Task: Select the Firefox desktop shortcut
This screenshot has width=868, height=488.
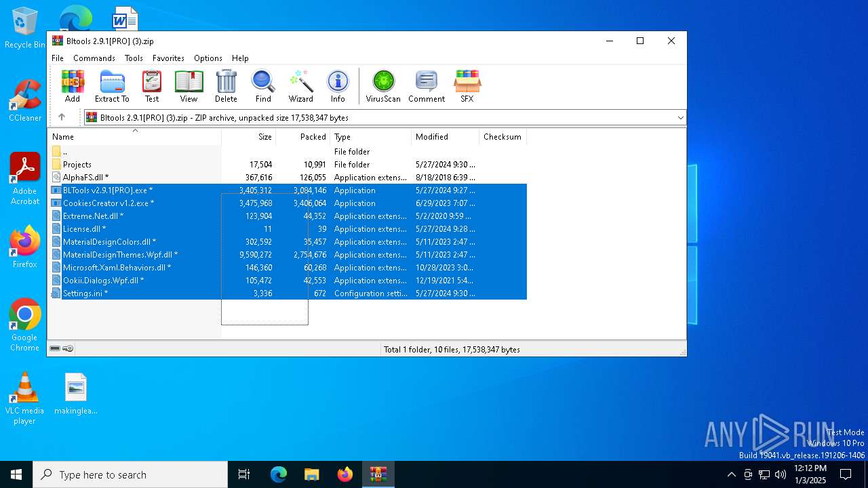Action: tap(25, 247)
